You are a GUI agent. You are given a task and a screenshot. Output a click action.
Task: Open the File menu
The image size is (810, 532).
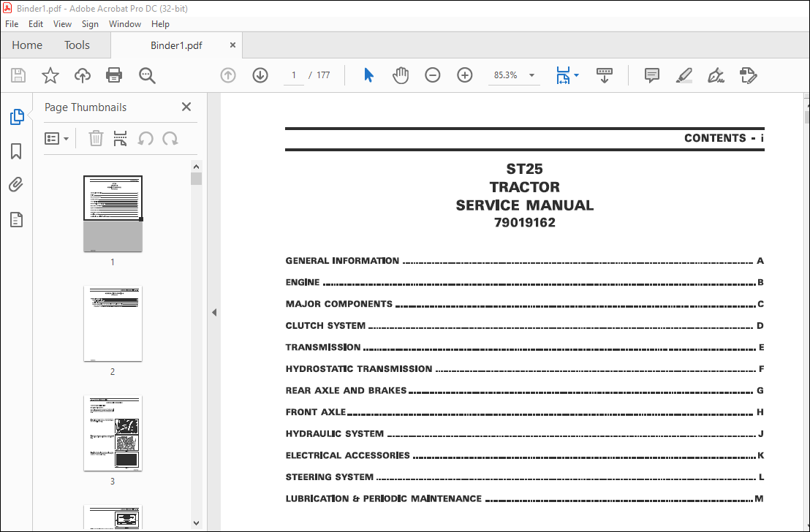coord(12,24)
